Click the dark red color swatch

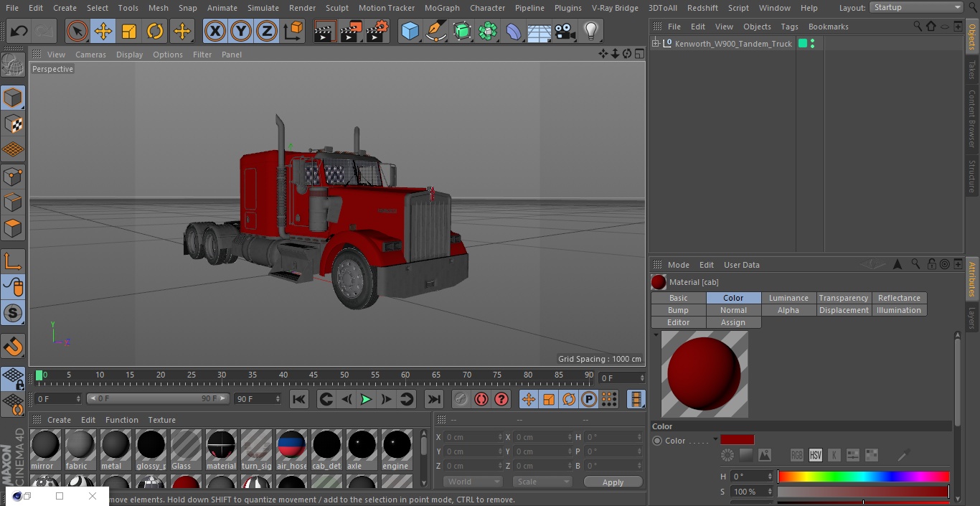click(738, 440)
